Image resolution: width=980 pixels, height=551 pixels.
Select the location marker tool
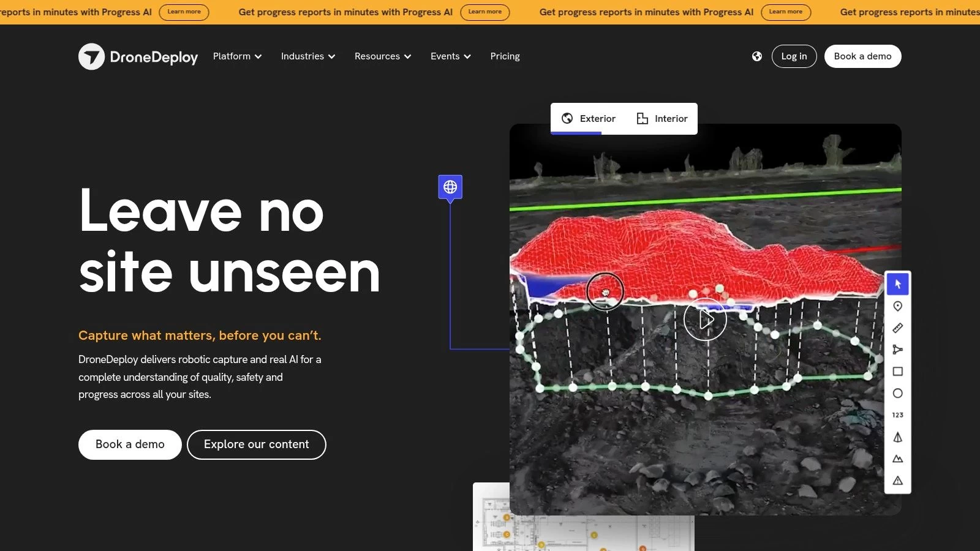(x=897, y=306)
